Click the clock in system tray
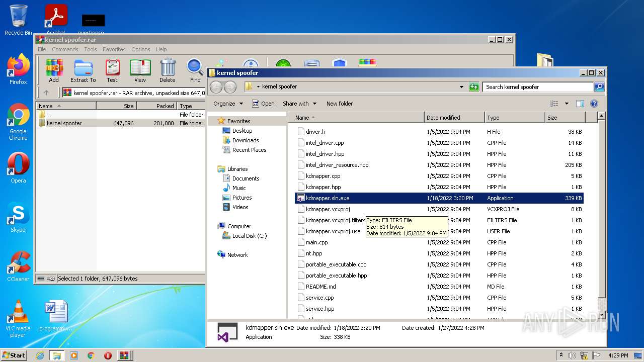This screenshot has height=362, width=644. [618, 355]
